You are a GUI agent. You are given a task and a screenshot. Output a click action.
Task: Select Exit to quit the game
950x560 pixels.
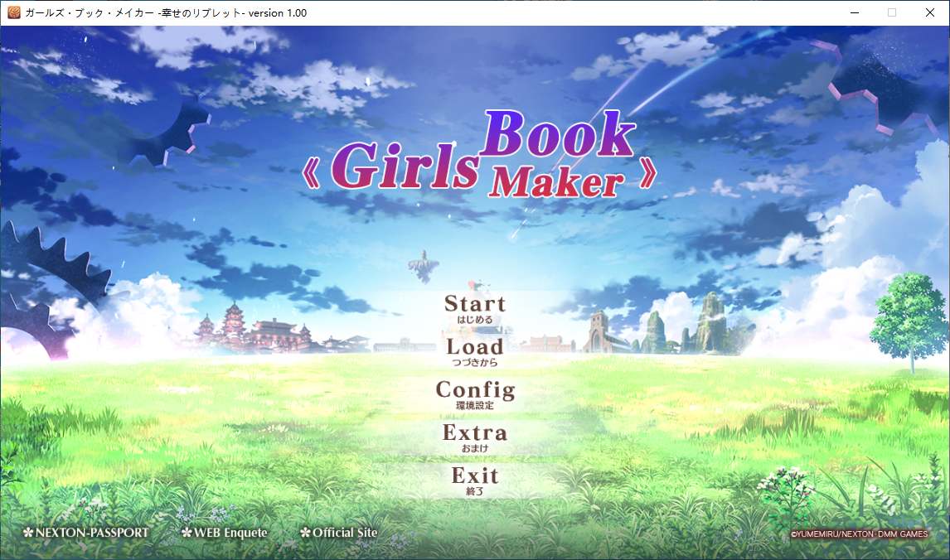(x=475, y=480)
